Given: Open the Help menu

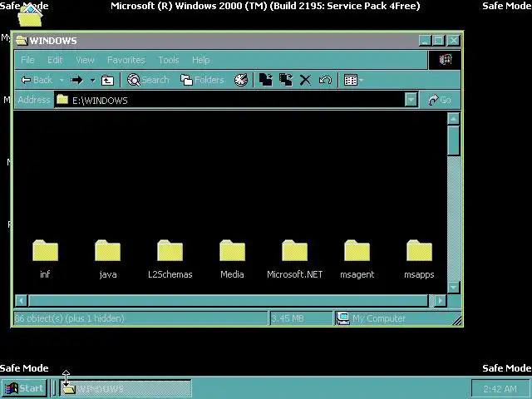Looking at the screenshot, I should point(201,60).
